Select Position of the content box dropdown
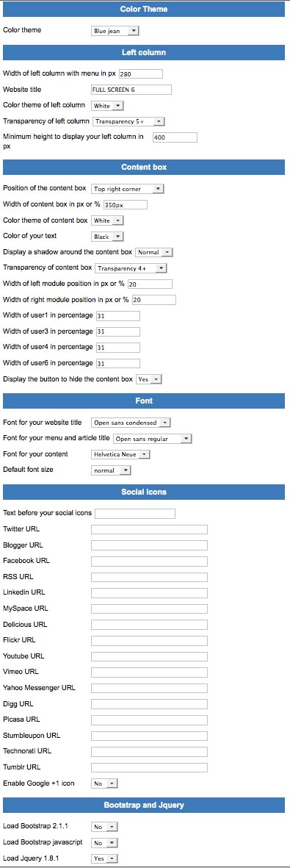This screenshot has height=868, width=290. click(127, 189)
